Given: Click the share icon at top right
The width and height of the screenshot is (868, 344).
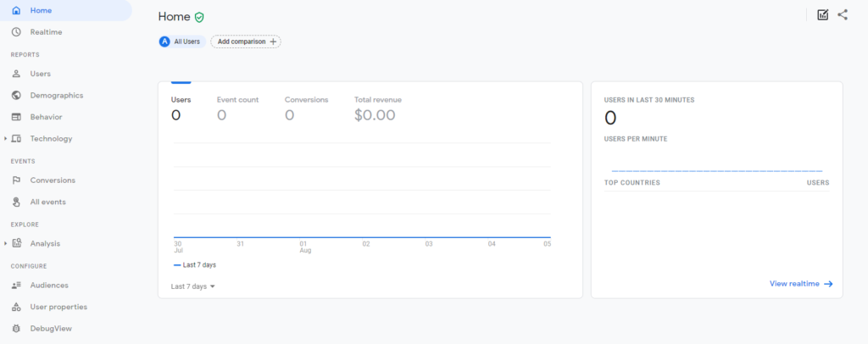Looking at the screenshot, I should [x=843, y=15].
